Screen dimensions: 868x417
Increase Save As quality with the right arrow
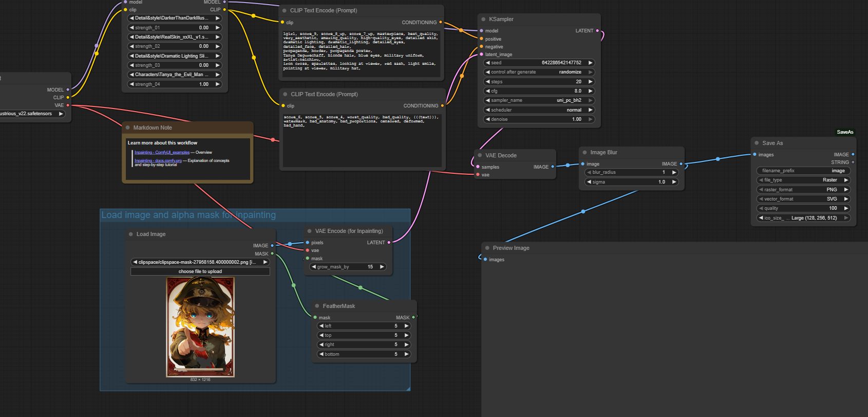(846, 208)
